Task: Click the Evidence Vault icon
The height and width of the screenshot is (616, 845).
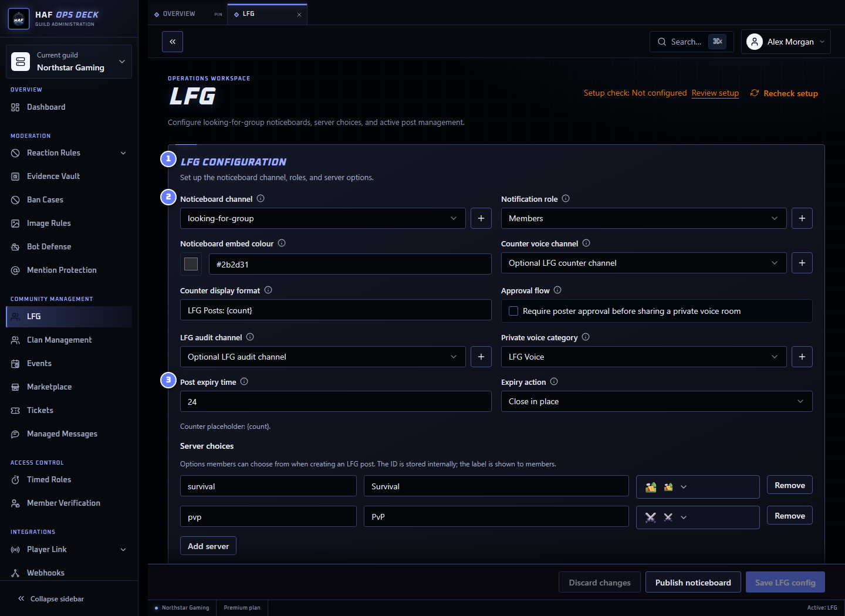Action: click(15, 177)
